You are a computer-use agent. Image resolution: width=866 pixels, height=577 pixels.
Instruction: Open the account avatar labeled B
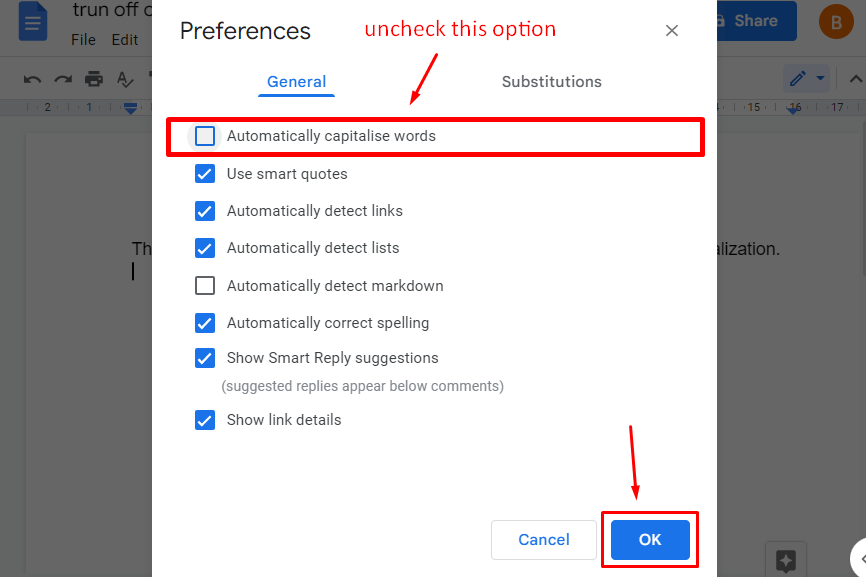836,22
